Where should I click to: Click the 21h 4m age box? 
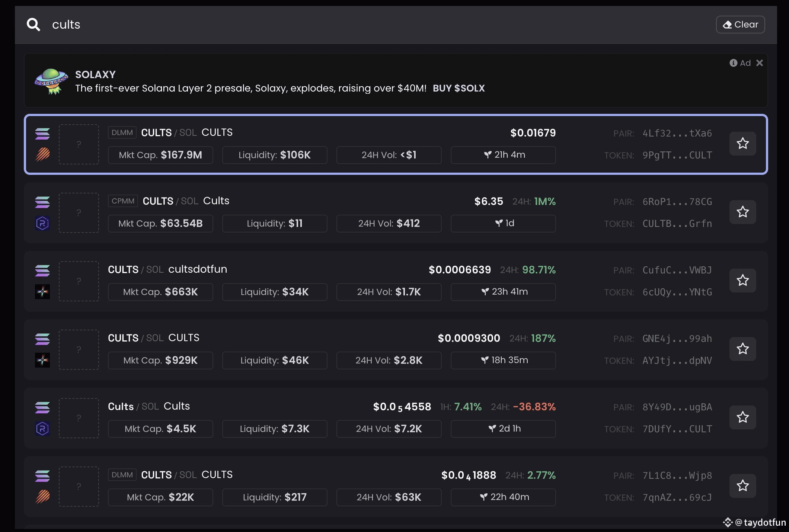[x=503, y=155]
